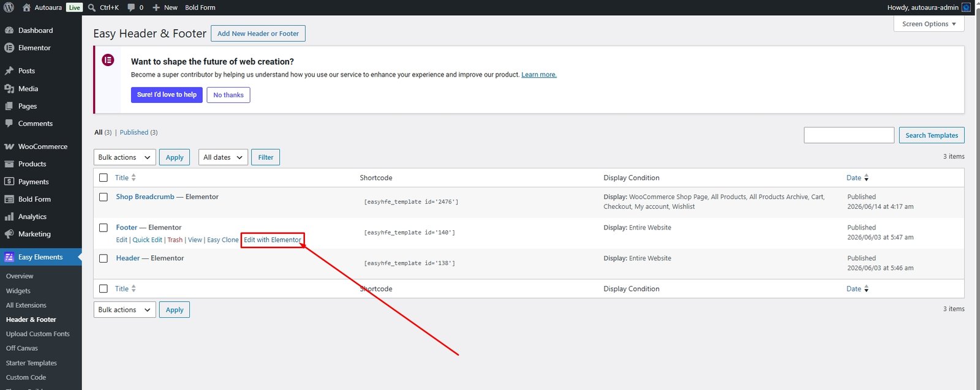Viewport: 980px width, 390px height.
Task: Click Sure! I'd love to help button
Action: coord(167,95)
